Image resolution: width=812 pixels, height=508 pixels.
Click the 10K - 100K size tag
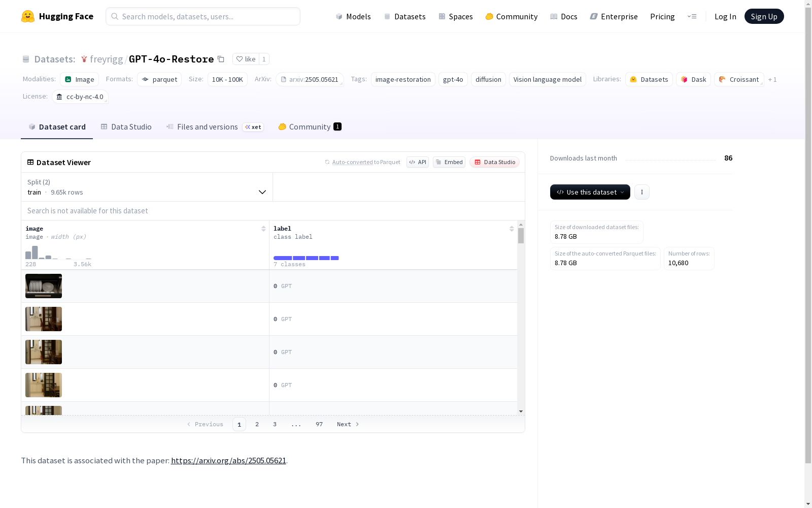click(x=227, y=79)
